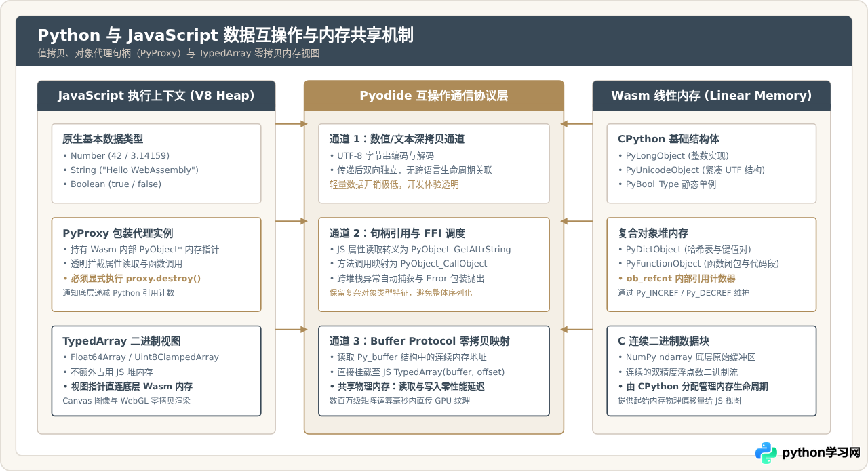The height and width of the screenshot is (472, 868).
Task: Click the PyBool_Type 静态单例 line
Action: pos(667,184)
